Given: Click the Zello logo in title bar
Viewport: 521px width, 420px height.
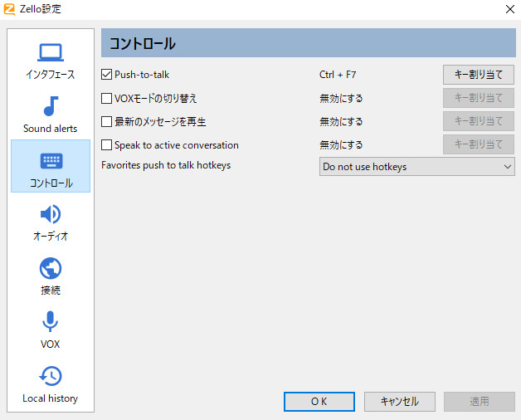Looking at the screenshot, I should (10, 9).
